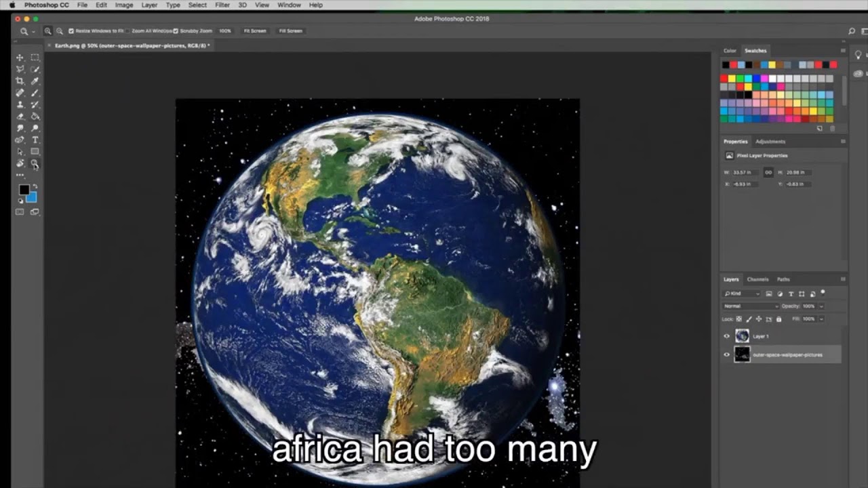Click the Fill Screen button
Viewport: 868px width, 488px height.
click(290, 31)
